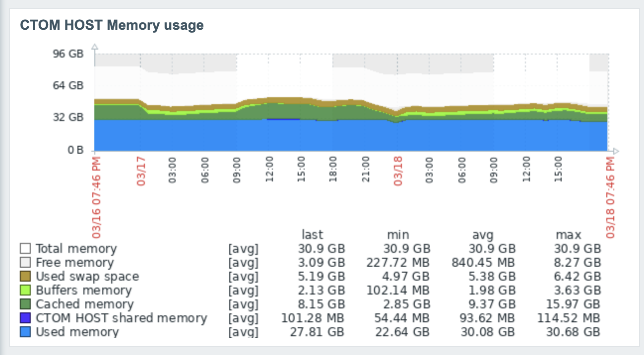
Task: Click the brown Used swap space swatch
Action: point(26,276)
